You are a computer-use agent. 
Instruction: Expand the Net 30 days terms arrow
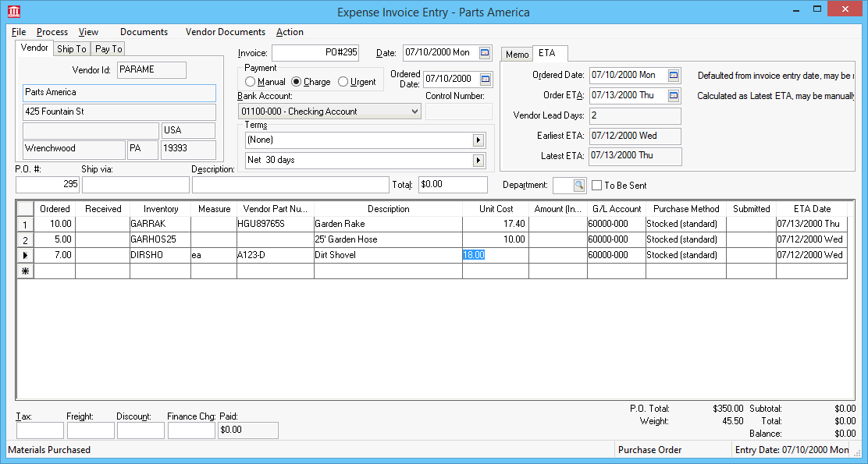coord(478,161)
